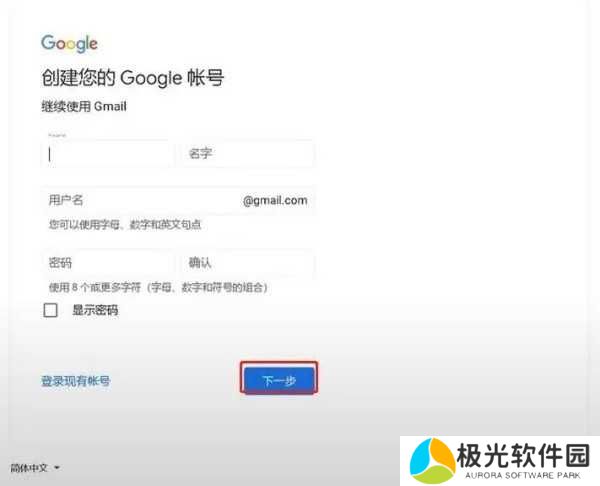The image size is (600, 486).
Task: Open the 登录现有帐号 sign-in link
Action: pos(76,381)
